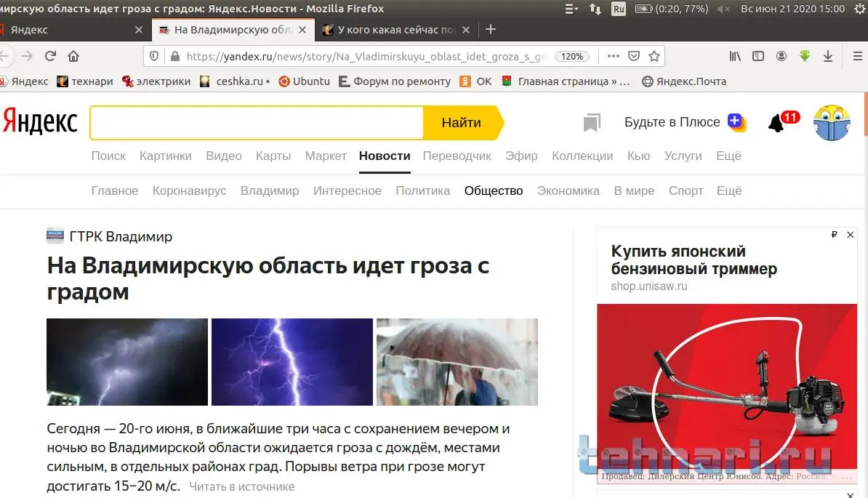Open Yandex user avatar menu

(832, 123)
